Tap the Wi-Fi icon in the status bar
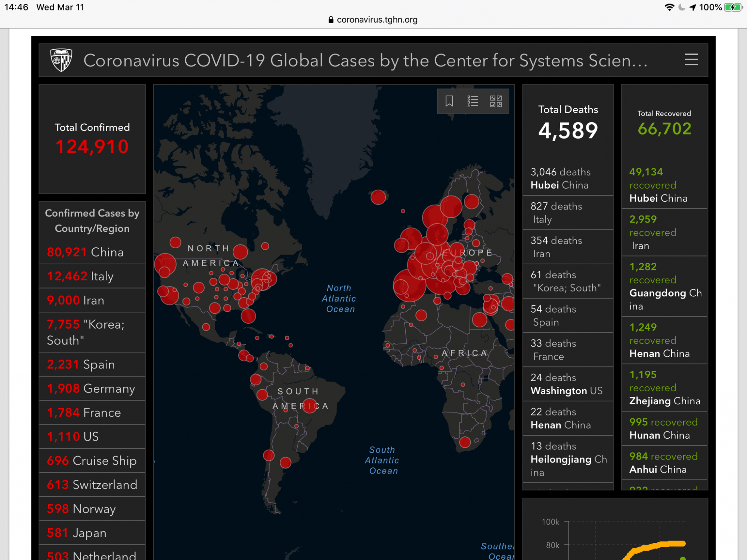 (x=669, y=7)
